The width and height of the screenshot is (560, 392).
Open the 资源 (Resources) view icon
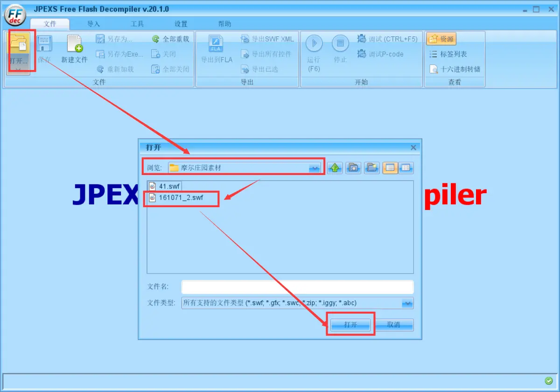440,39
